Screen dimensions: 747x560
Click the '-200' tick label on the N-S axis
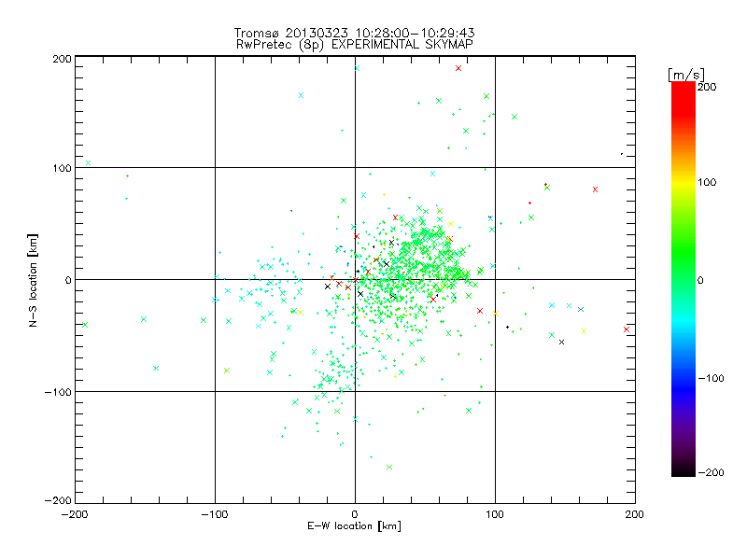(58, 500)
